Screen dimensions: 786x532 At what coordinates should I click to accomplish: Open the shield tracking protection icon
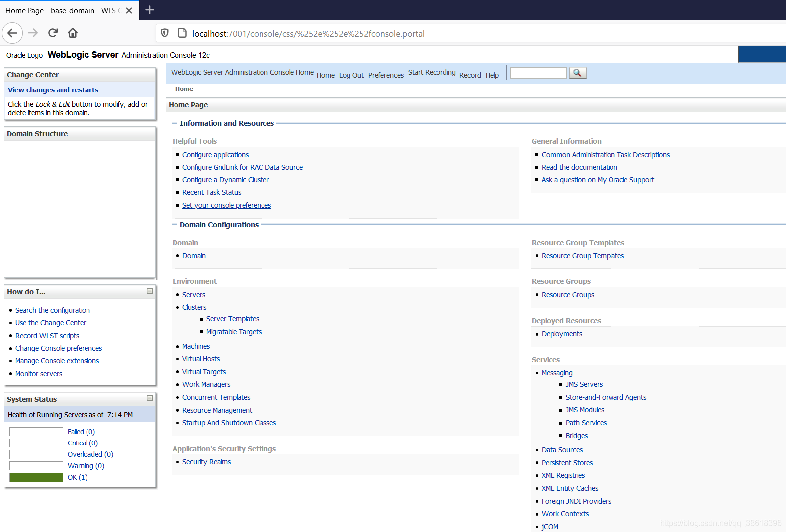(x=165, y=33)
